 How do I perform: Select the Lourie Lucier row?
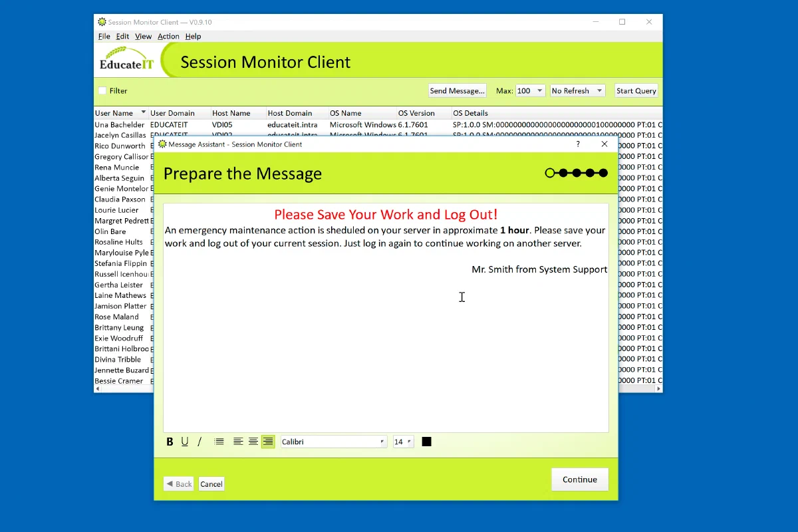pyautogui.click(x=124, y=209)
